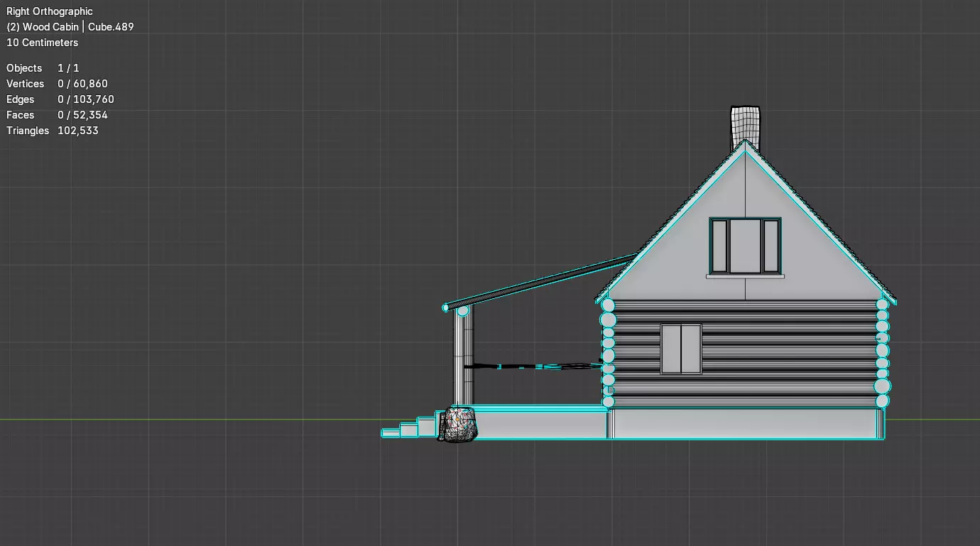Click the horizontal porch railing
The image size is (980, 546).
click(x=534, y=366)
